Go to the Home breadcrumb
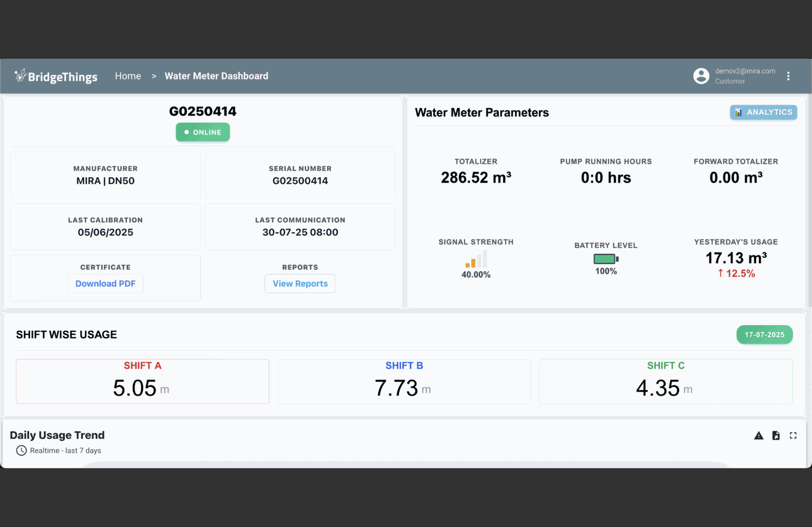This screenshot has height=527, width=812. point(128,76)
